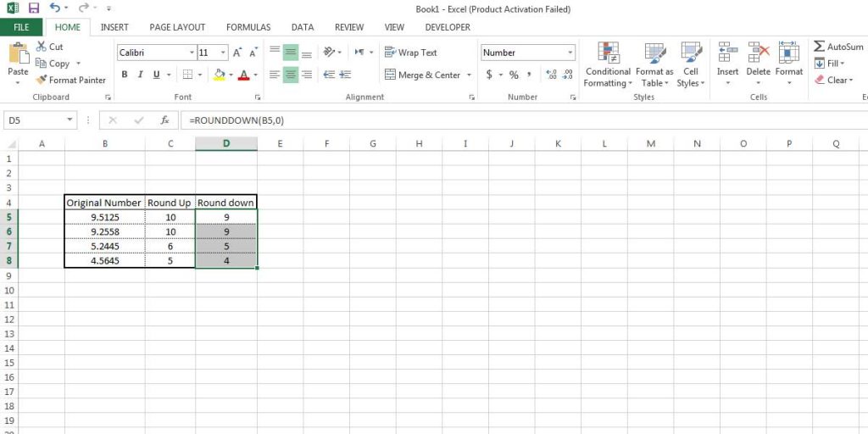Click AutoSum

(x=838, y=47)
